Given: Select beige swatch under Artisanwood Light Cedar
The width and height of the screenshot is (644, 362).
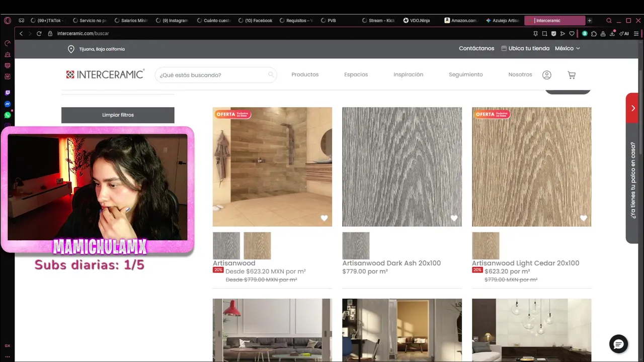Looking at the screenshot, I should (x=486, y=246).
